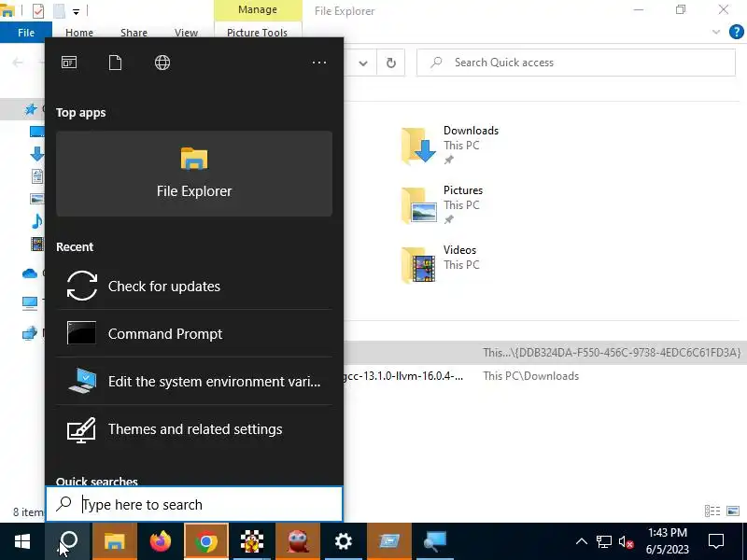747x560 pixels.
Task: Open the Picture Tools tab
Action: tap(258, 33)
